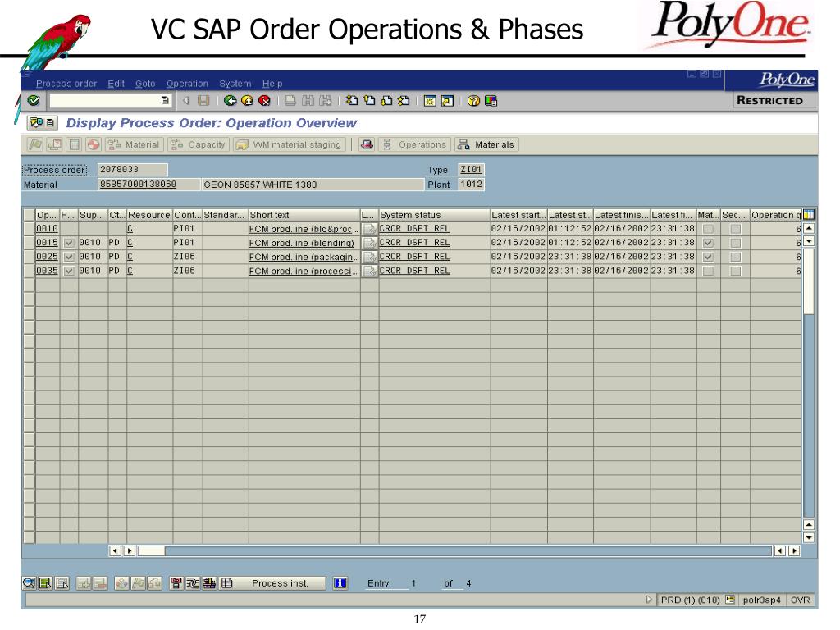Click the red Cancel icon
Screen dimensions: 840x630
[264, 100]
